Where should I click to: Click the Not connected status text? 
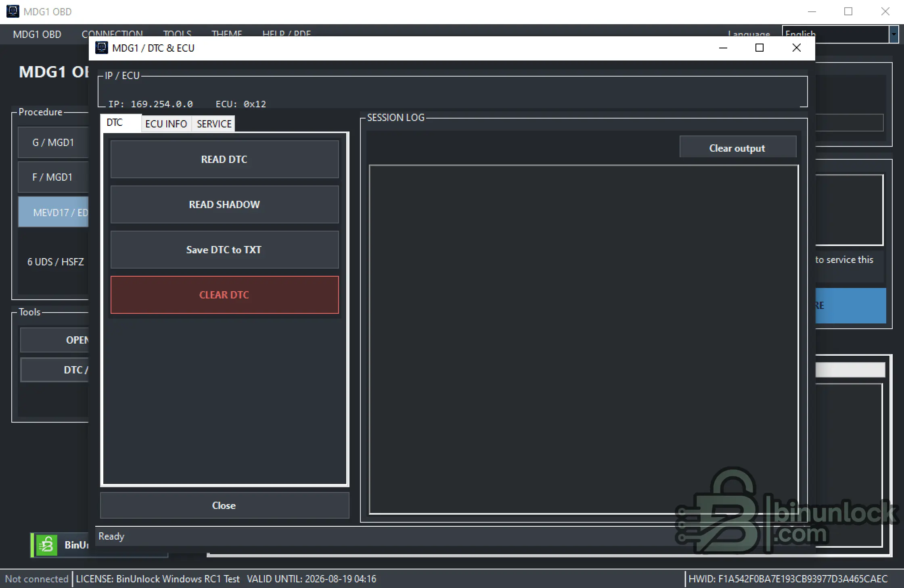[37, 579]
